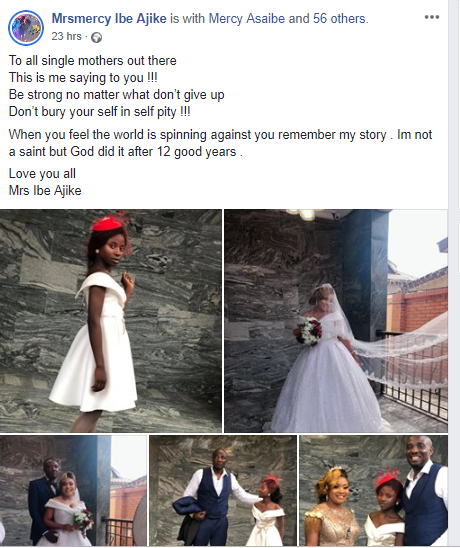Click the 23 hrs timestamp
Screen dimensions: 460x548
coord(66,36)
